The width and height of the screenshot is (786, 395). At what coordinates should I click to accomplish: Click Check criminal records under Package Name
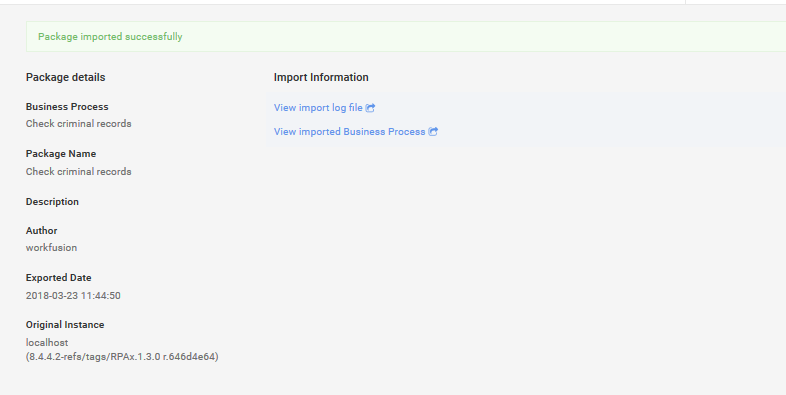(79, 171)
